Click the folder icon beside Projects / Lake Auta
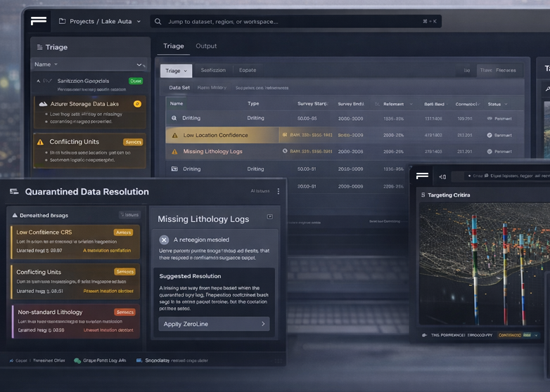The width and height of the screenshot is (550, 392). [63, 21]
